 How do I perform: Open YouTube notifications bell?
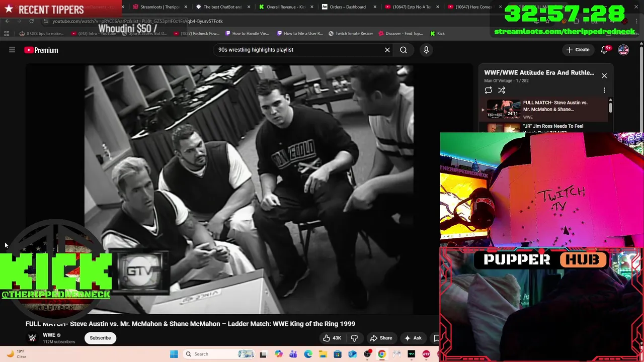(x=605, y=50)
